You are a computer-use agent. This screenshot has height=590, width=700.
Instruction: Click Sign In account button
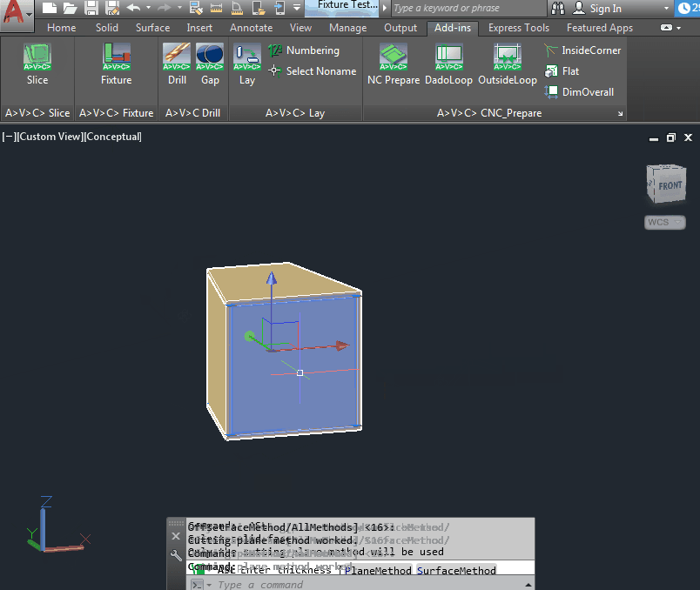tap(597, 8)
